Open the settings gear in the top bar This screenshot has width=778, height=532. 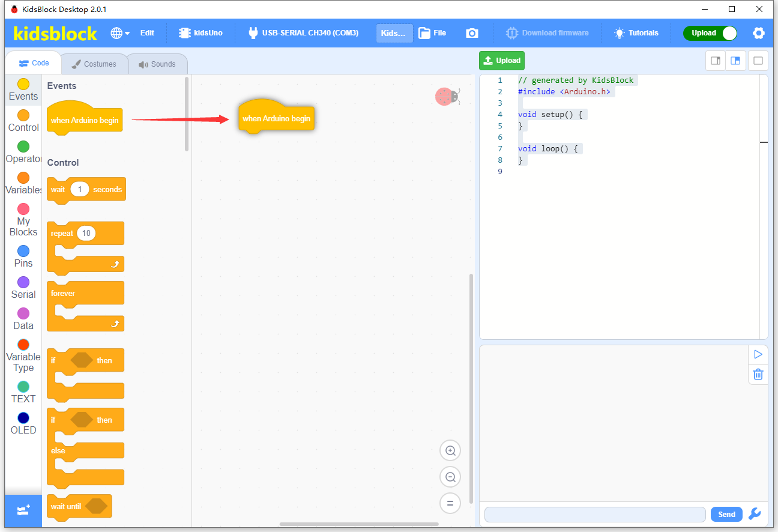(x=759, y=33)
